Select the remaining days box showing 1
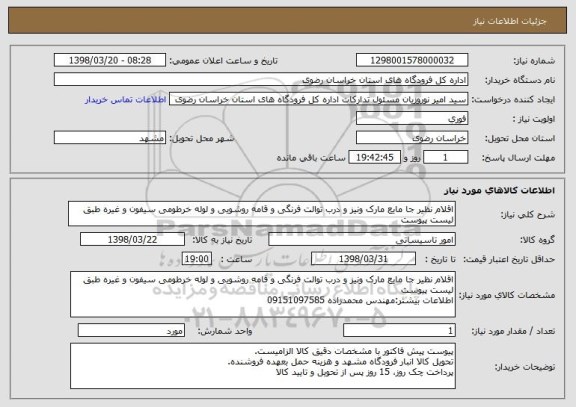This screenshot has height=407, width=576. click(446, 158)
